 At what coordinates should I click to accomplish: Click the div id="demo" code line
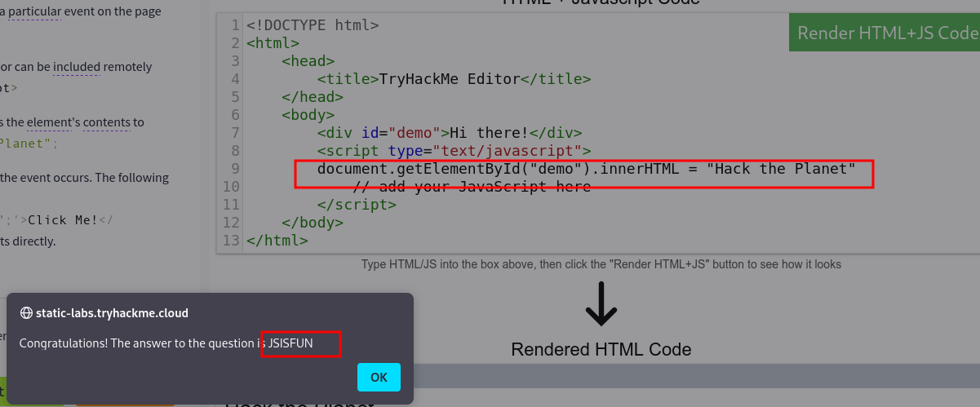click(x=449, y=133)
